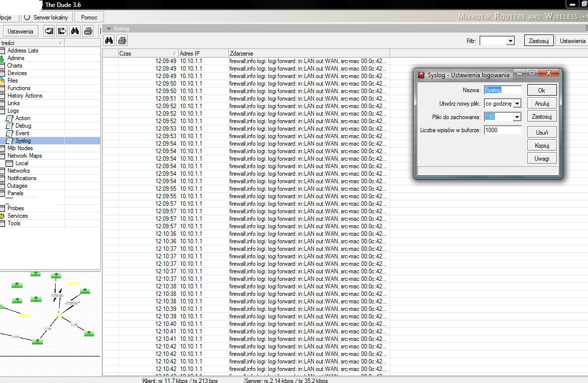Screen dimensions: 588x383
Task: Select Admins in the tree
Action: tap(16, 58)
